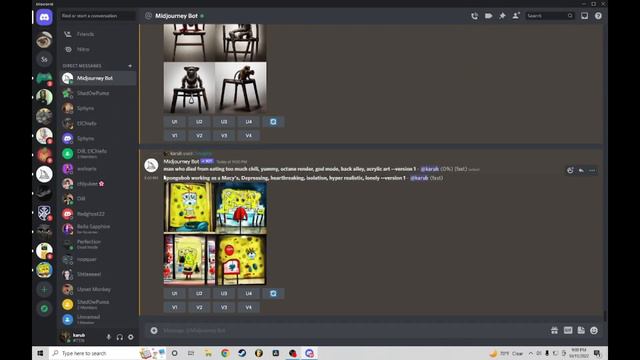
Task: Add a server with the plus icon
Action: point(44,289)
